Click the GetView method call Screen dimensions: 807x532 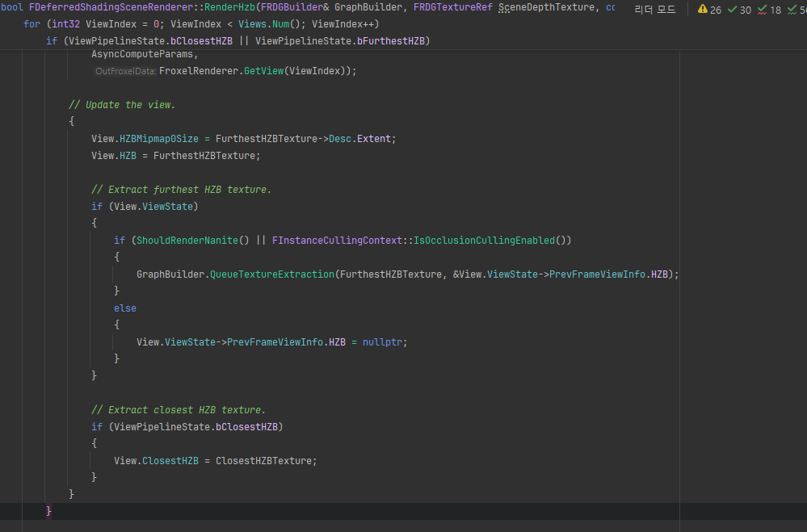[x=263, y=71]
